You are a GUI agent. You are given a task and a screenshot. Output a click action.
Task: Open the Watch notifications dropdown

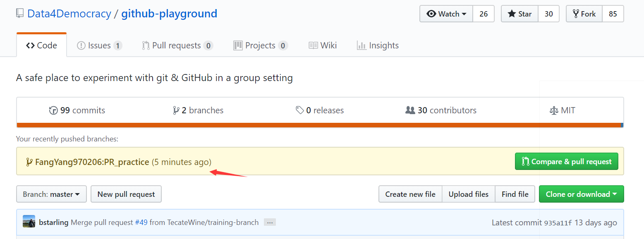446,14
